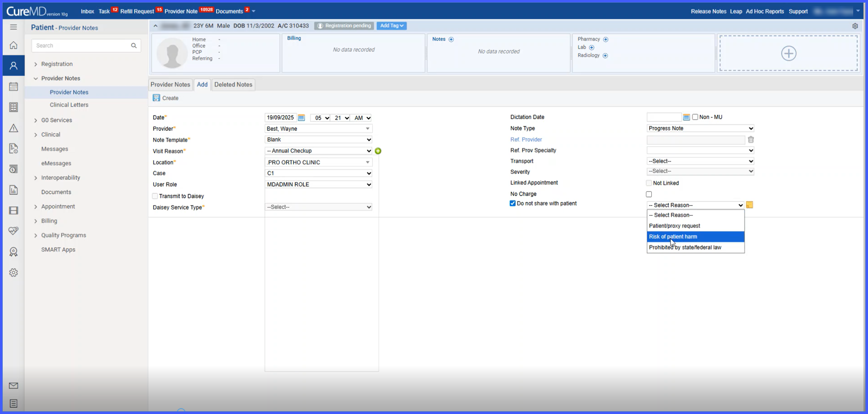Tick the No Charge checkbox

tap(649, 194)
